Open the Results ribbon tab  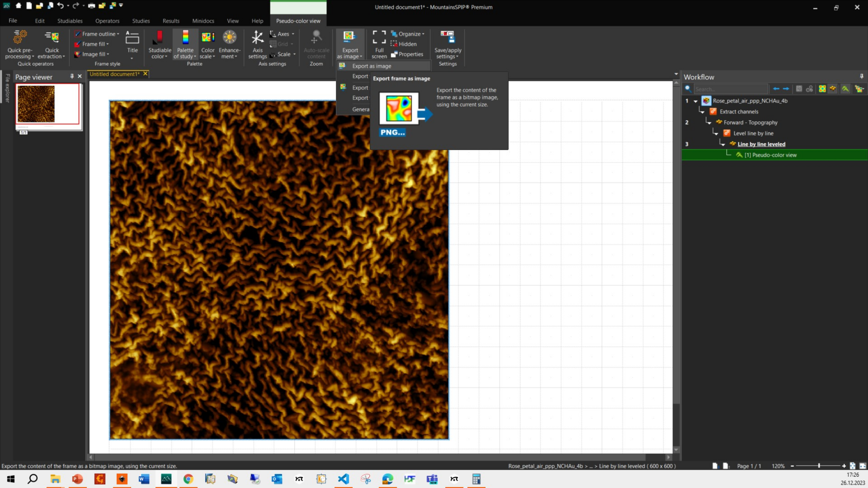[x=171, y=21]
